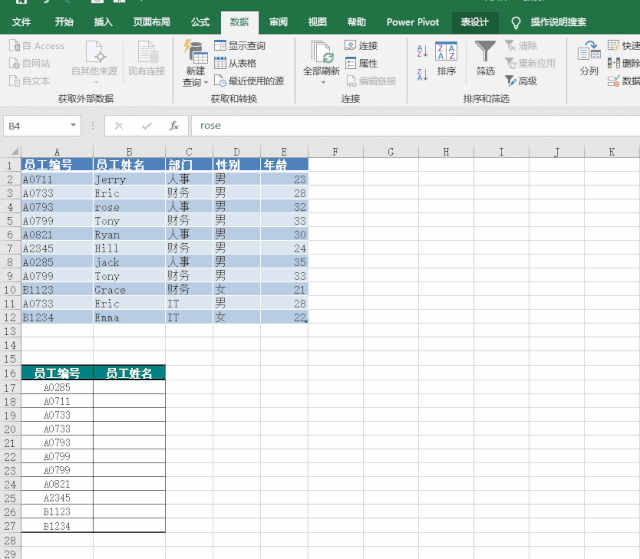Sort ascending A to Z
Viewport: 640px width, 559px height.
click(x=422, y=51)
